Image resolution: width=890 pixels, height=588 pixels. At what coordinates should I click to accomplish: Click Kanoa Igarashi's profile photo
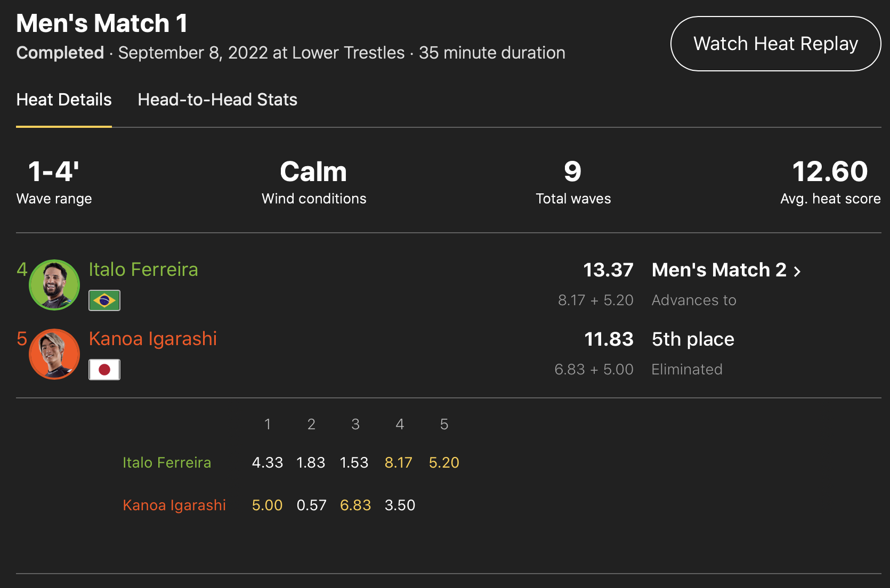54,354
